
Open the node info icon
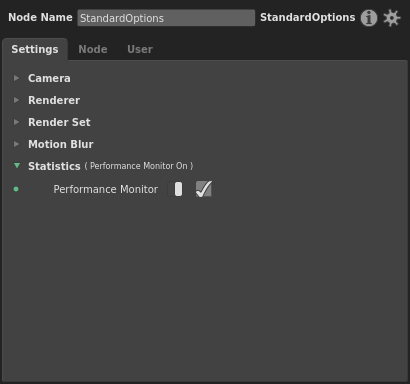[369, 18]
